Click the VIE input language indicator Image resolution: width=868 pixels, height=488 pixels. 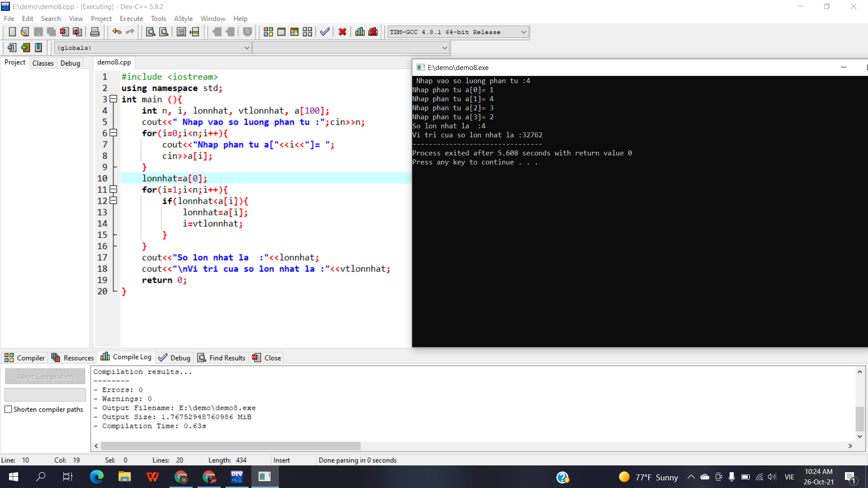tap(790, 477)
